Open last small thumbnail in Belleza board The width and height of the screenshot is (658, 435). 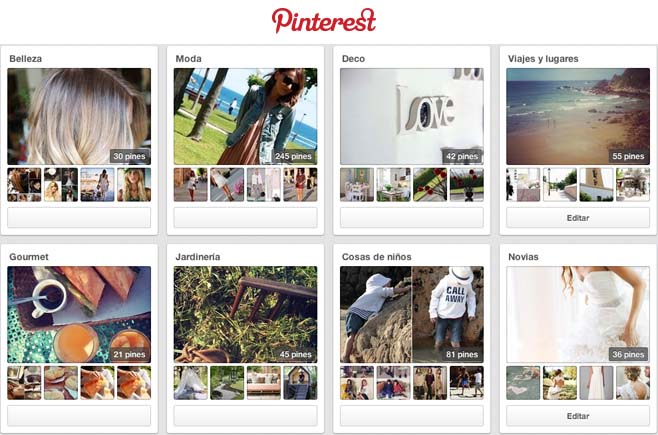coord(134,185)
